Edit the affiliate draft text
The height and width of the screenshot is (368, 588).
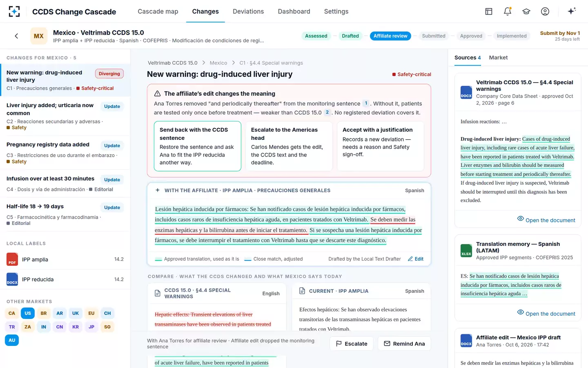[x=416, y=259]
